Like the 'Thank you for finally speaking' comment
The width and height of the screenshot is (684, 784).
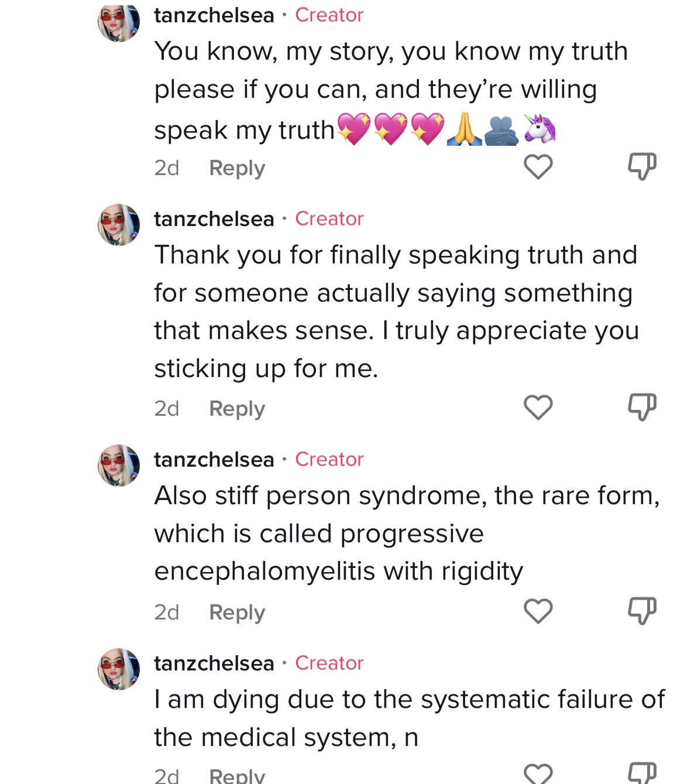tap(538, 408)
